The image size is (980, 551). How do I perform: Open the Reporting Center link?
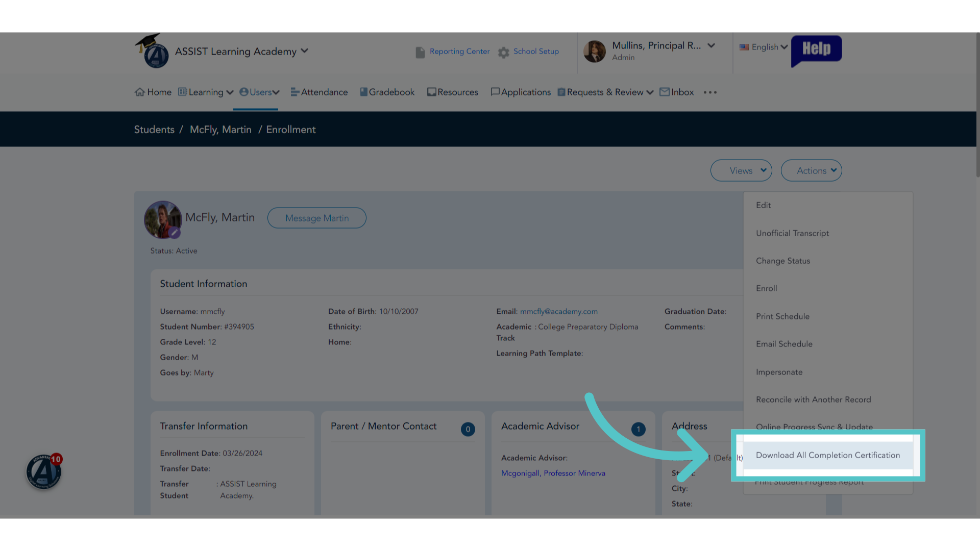[459, 52]
